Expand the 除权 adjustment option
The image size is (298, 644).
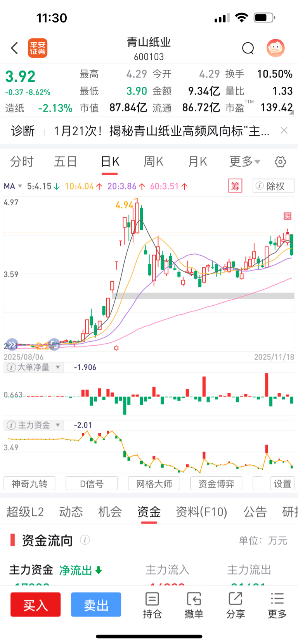[273, 186]
